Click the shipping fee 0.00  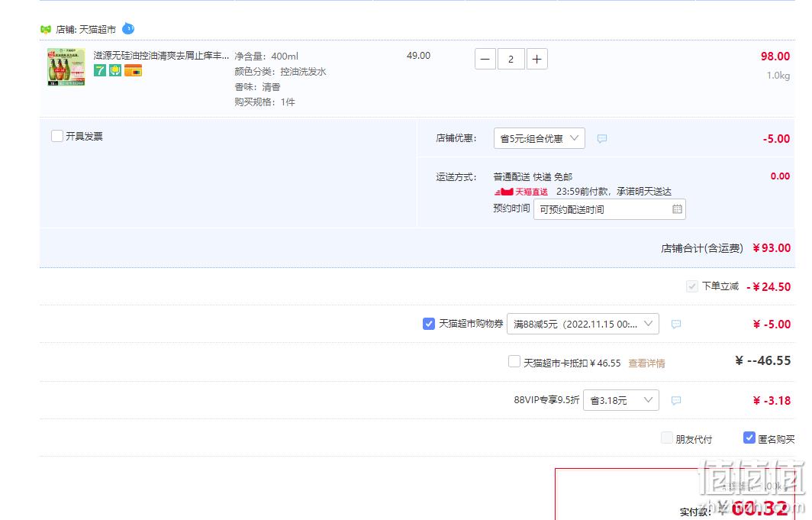pyautogui.click(x=781, y=176)
